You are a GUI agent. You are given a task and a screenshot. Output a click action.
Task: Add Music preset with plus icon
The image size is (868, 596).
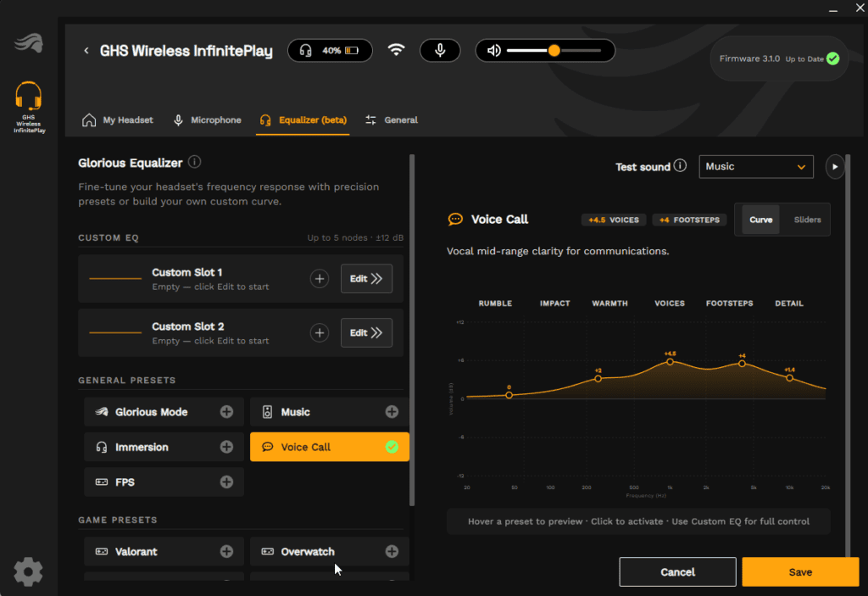[x=392, y=411]
